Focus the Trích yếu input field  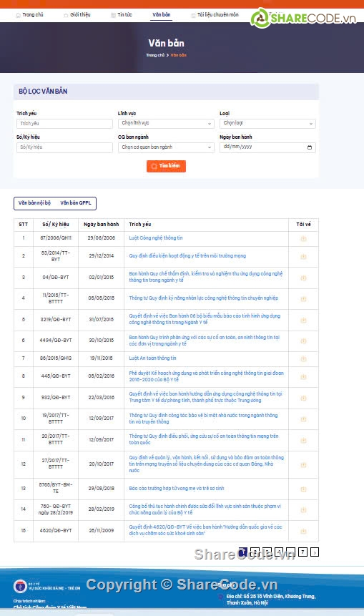[x=64, y=123]
